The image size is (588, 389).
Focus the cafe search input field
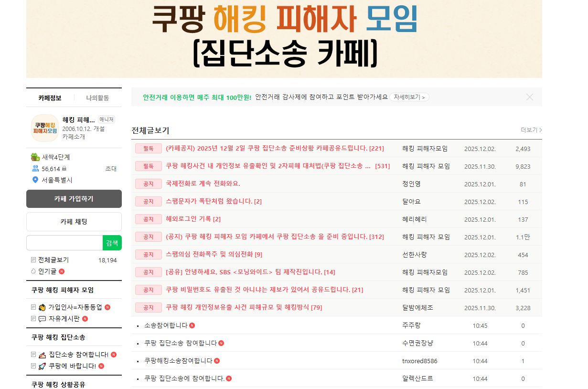click(x=64, y=243)
